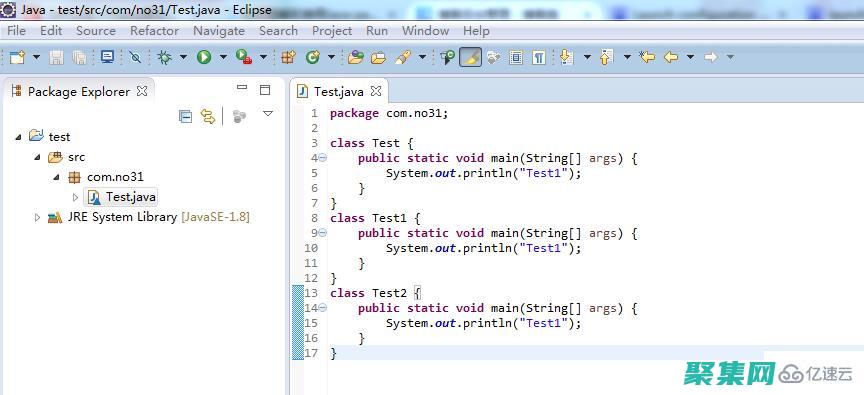This screenshot has height=395, width=864.
Task: Open the Search dropdown arrow
Action: 422,57
